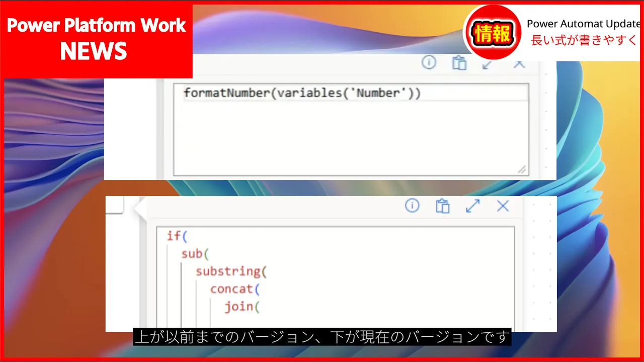This screenshot has height=362, width=644.
Task: Click the paste clipboard icon in the upper editor
Action: [x=459, y=63]
